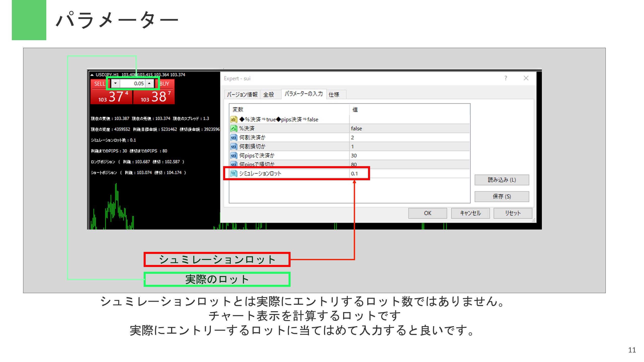This screenshot has width=644, height=362.
Task: Collapse one-click panel triangle near USDJPY,H1
Action: 92,75
